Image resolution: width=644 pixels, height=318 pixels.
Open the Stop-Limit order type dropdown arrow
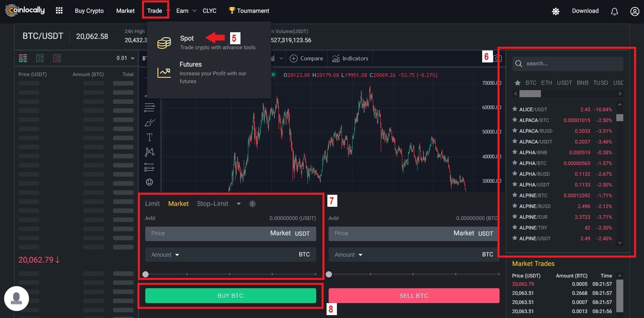238,204
